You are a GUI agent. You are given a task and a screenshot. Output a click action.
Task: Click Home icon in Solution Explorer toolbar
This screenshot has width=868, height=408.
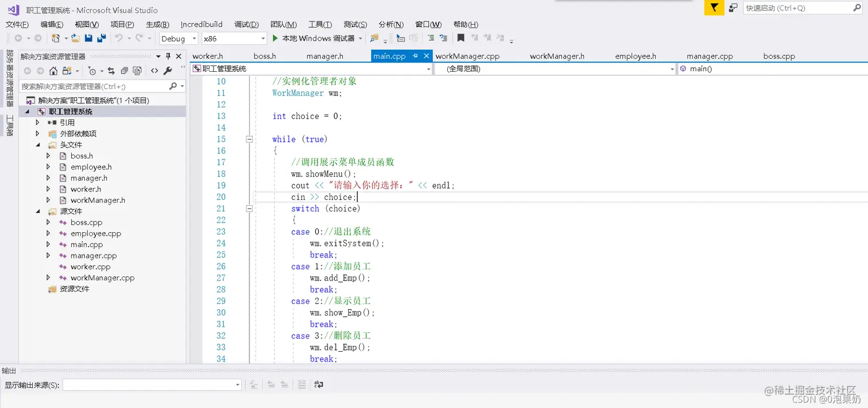coord(53,71)
